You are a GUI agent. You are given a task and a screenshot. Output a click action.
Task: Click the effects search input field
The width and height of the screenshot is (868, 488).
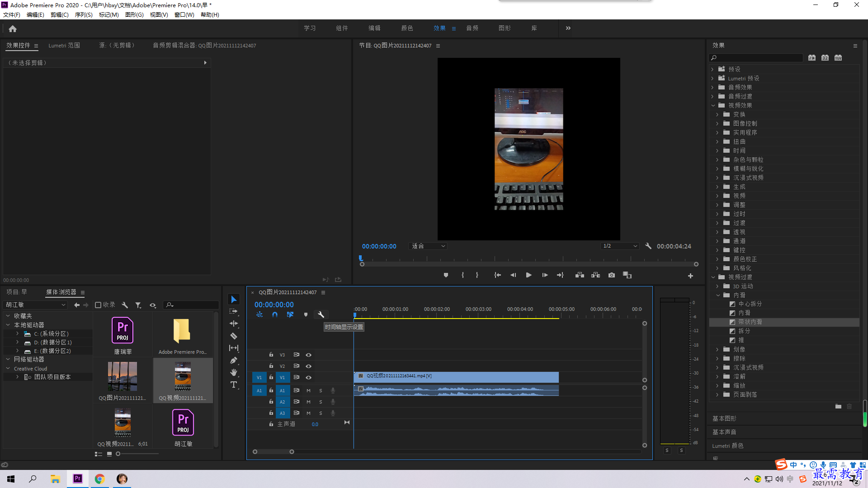[755, 57]
